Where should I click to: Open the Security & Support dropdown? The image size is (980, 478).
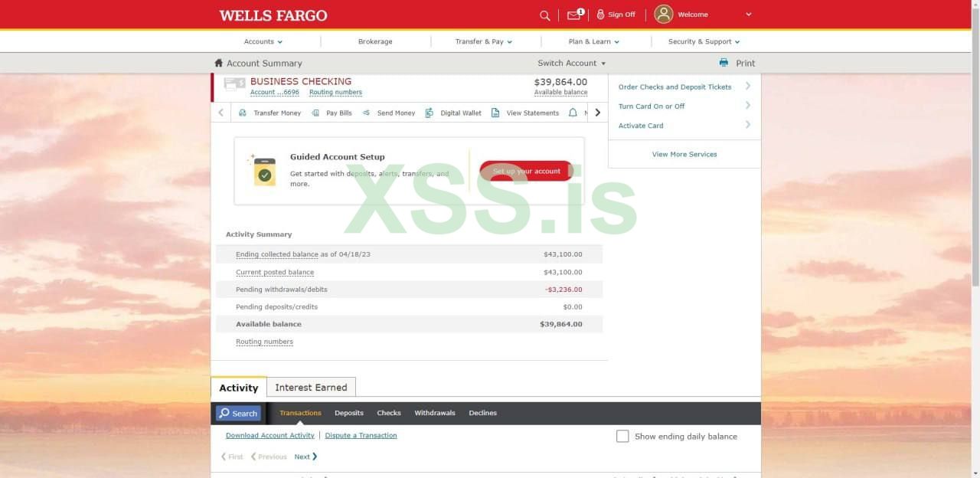click(704, 41)
